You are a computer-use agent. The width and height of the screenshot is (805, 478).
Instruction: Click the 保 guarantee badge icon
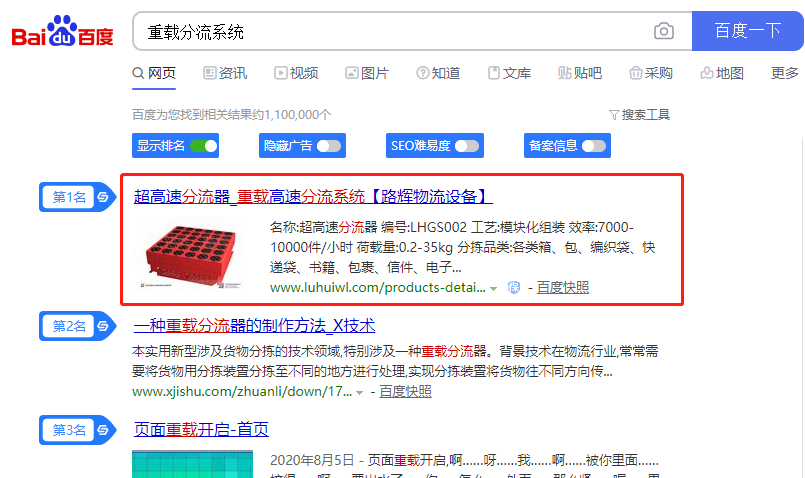514,288
